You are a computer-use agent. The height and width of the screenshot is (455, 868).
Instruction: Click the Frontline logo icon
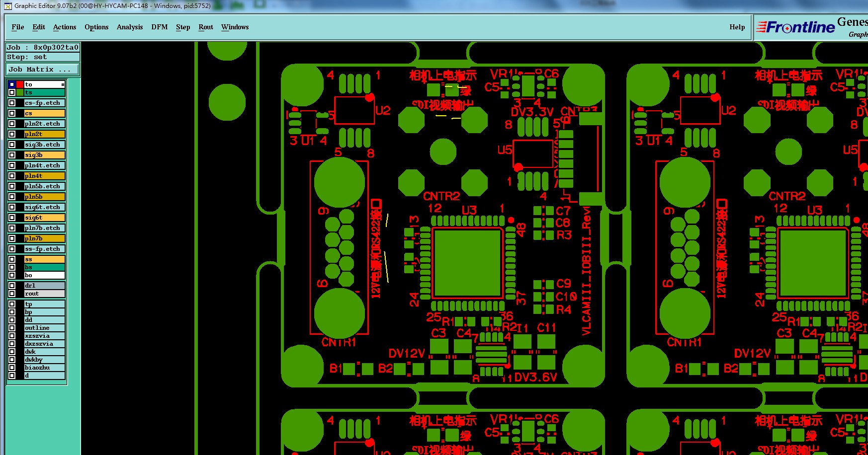tap(795, 27)
